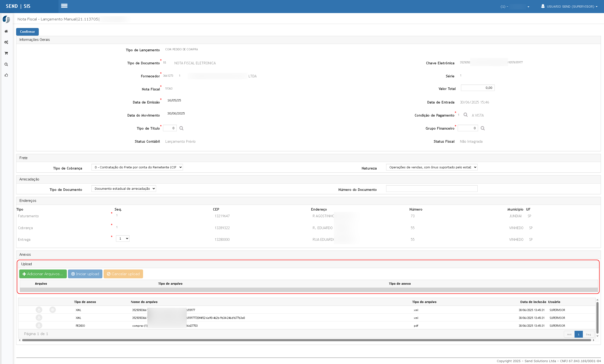Viewport: 604px width, 364px height.
Task: Expand the Tipo de Cobrança freight dropdown
Action: pos(137,167)
